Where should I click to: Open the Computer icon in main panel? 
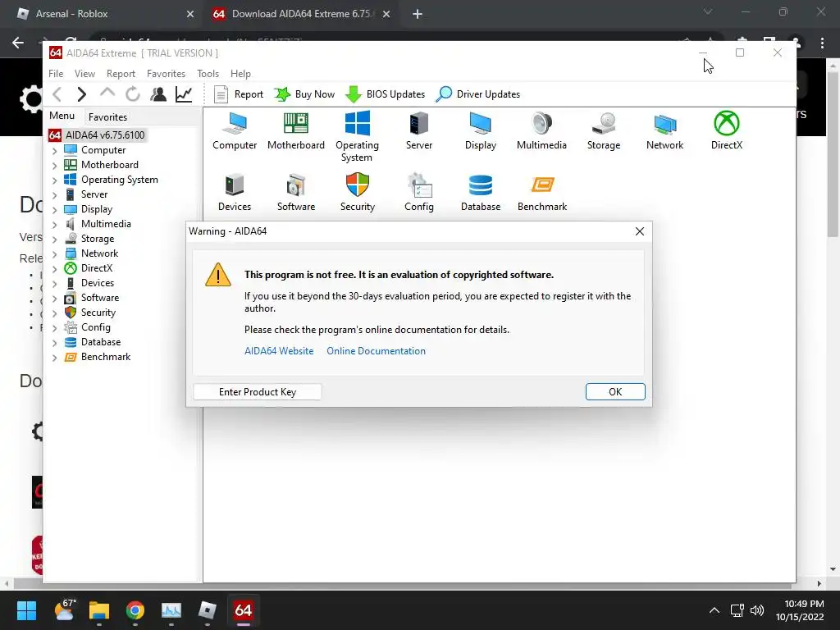pyautogui.click(x=235, y=130)
